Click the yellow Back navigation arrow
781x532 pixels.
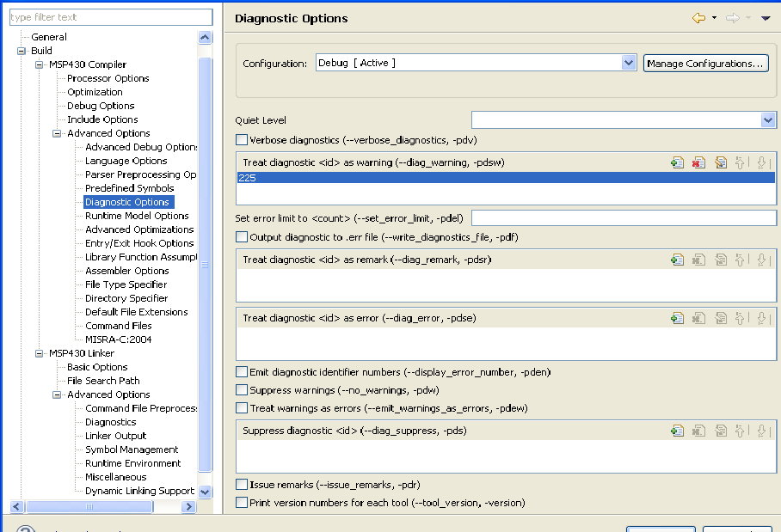coord(698,18)
